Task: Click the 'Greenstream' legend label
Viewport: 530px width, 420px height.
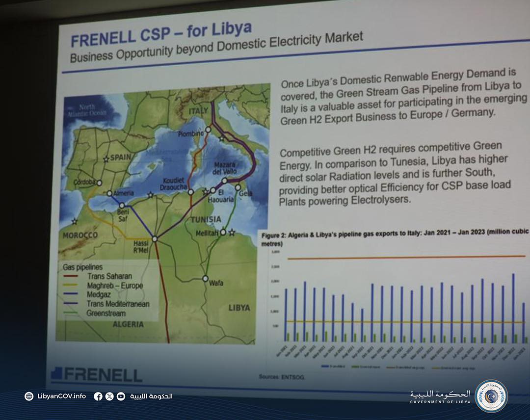Action: [x=106, y=313]
